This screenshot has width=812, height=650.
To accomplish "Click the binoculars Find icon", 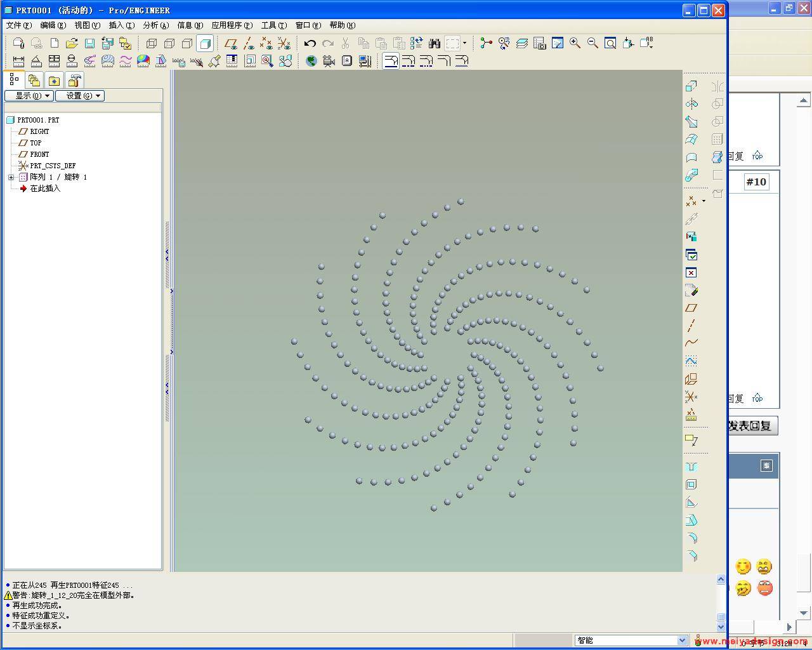I will point(435,43).
